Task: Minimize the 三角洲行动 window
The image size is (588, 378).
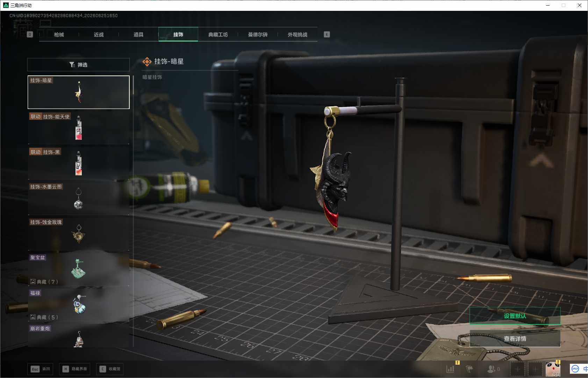Action: (548, 5)
